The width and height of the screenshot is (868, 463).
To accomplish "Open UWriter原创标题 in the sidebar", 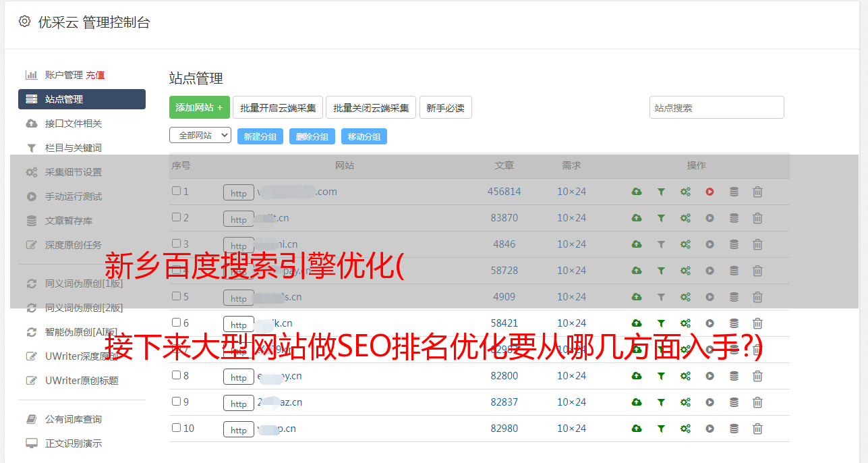I will (82, 381).
